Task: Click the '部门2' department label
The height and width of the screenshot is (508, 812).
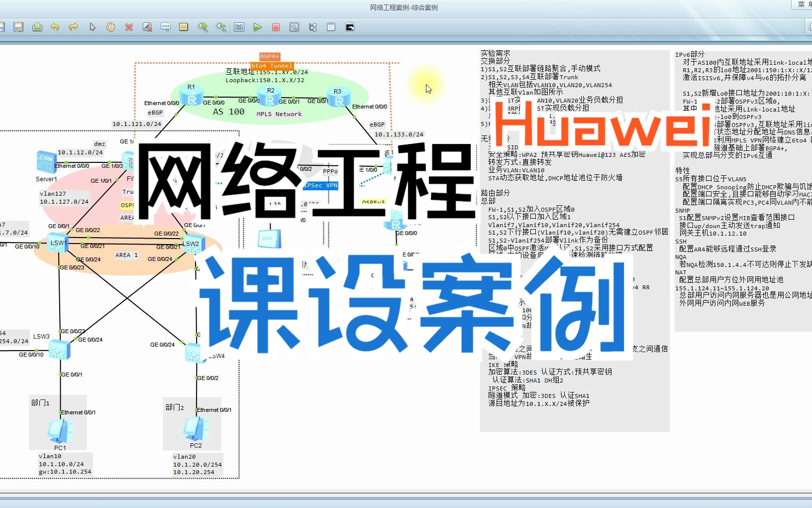Action: 175,407
